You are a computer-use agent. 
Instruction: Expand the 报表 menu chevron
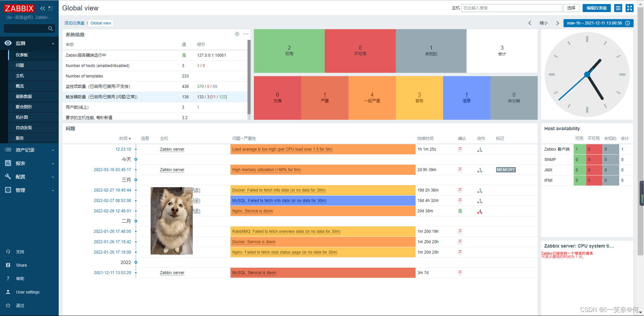click(53, 164)
